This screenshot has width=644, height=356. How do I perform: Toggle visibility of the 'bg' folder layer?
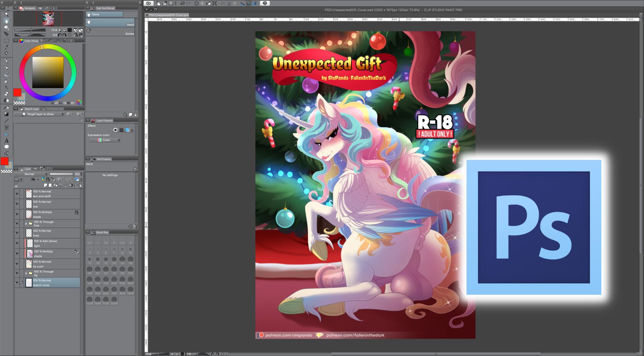(17, 273)
